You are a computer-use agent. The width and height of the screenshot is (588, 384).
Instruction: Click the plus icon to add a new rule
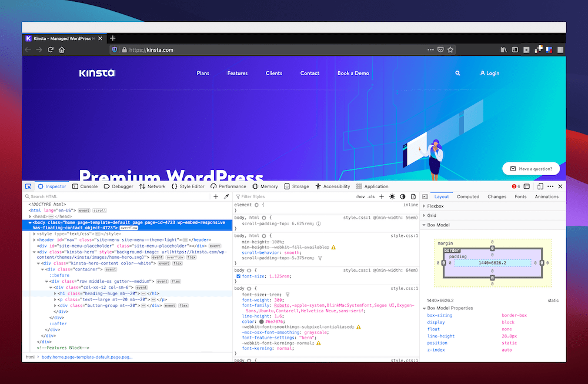click(381, 196)
